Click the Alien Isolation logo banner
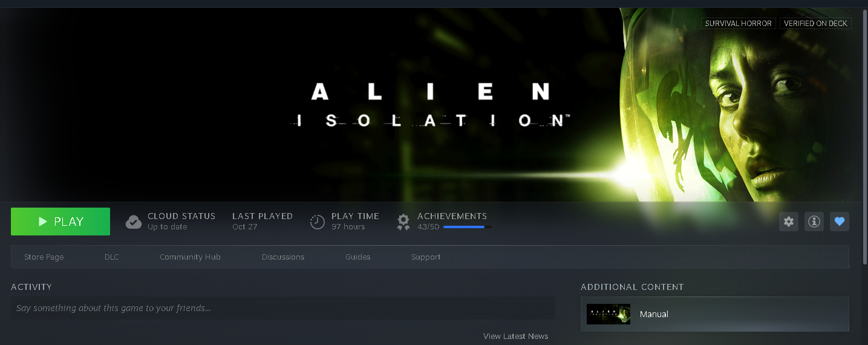Image resolution: width=868 pixels, height=345 pixels. coord(429,104)
